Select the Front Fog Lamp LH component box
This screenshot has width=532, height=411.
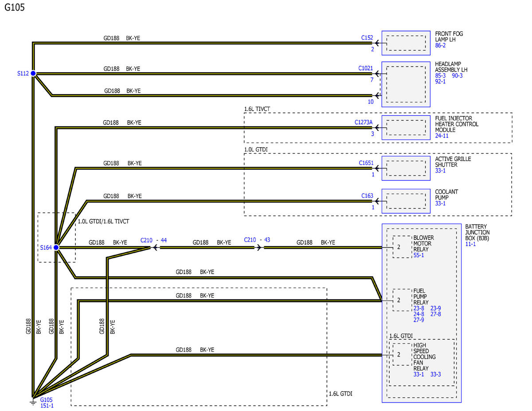point(406,43)
